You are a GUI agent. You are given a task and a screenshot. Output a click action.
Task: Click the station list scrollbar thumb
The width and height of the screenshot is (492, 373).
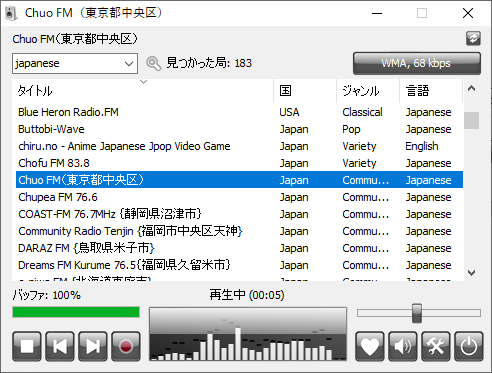tap(471, 120)
